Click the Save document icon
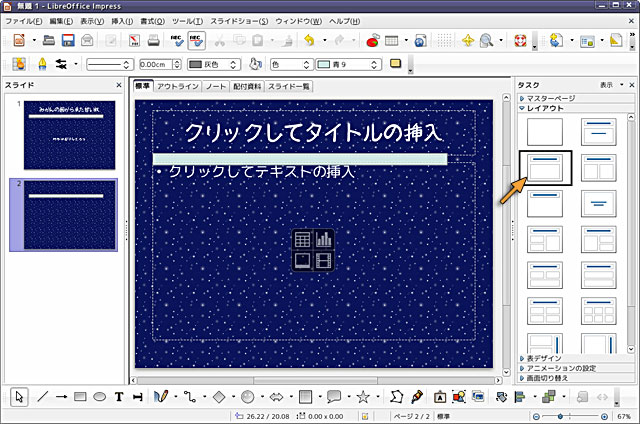Screen dimensions: 640x424 (69, 41)
